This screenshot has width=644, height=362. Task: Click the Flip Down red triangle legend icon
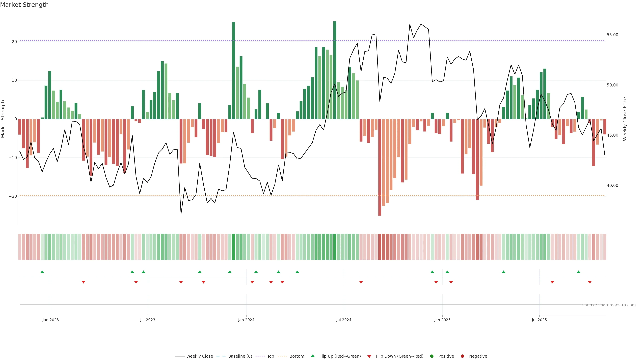(x=369, y=356)
